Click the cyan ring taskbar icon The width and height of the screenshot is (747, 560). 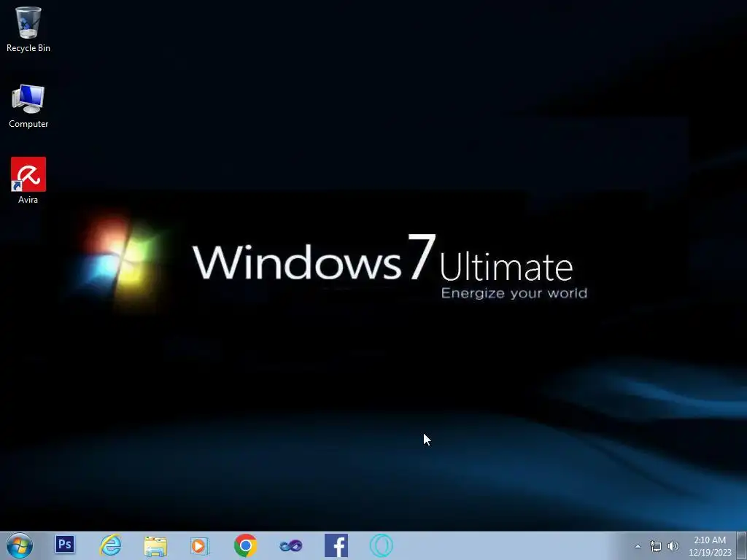coord(381,545)
